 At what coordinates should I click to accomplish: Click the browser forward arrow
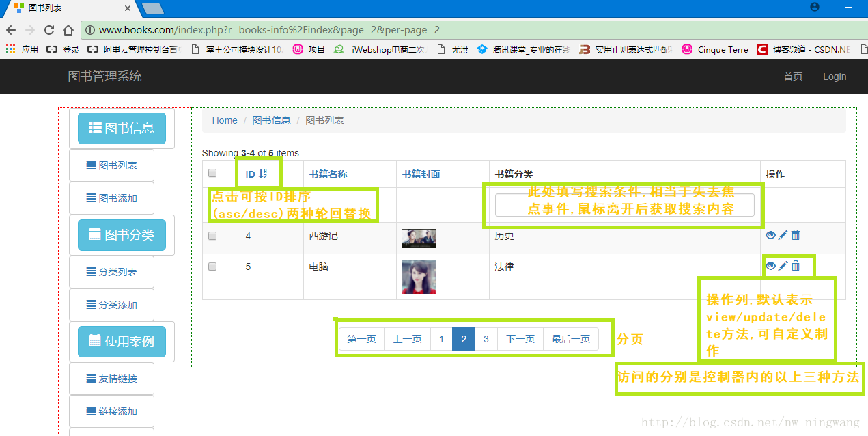pyautogui.click(x=30, y=30)
